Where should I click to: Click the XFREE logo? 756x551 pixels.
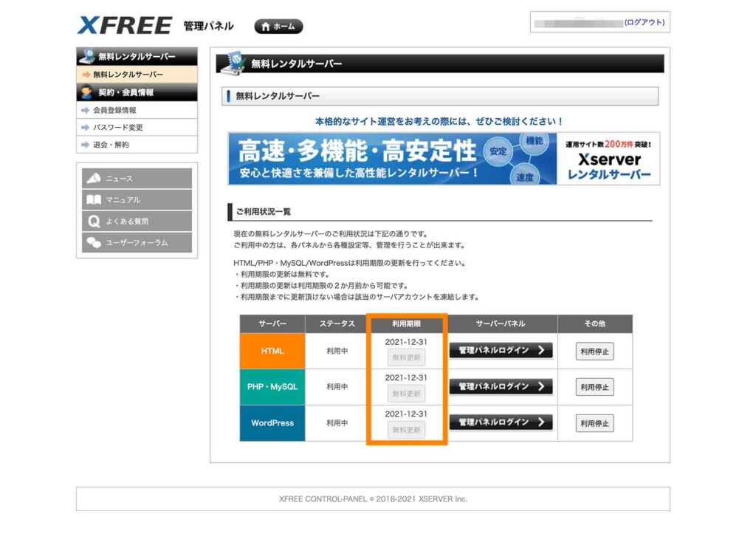(124, 25)
